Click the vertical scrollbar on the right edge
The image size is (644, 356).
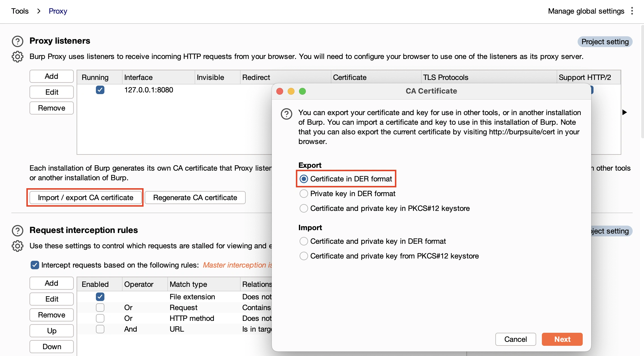[642, 82]
